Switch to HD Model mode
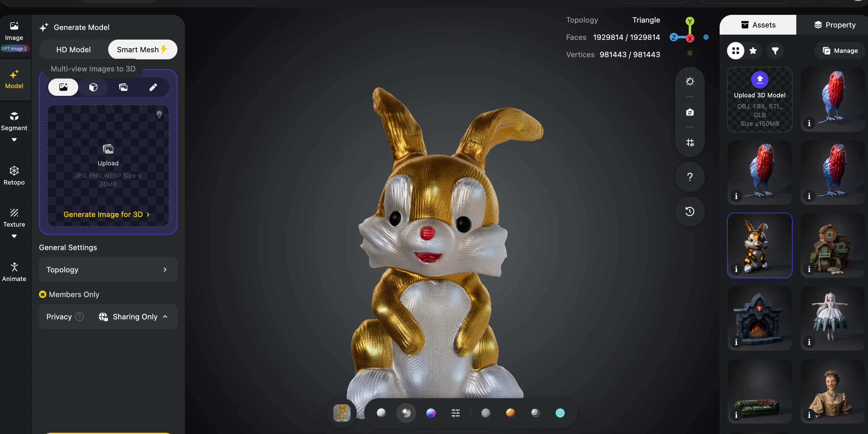This screenshot has height=434, width=868. coord(74,49)
